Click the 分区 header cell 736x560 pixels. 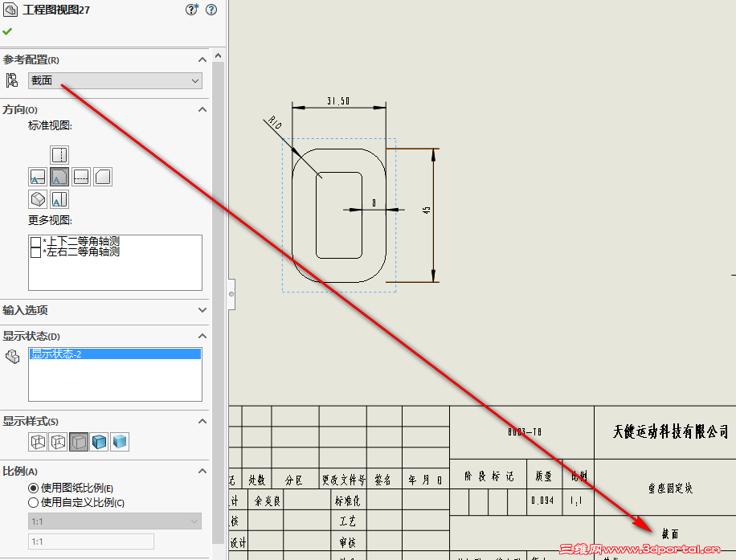[x=294, y=480]
